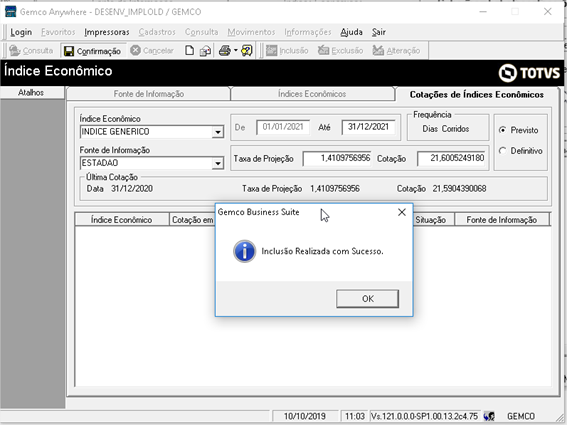The width and height of the screenshot is (567, 425).
Task: Click the time 11:03 in status bar
Action: (x=354, y=416)
